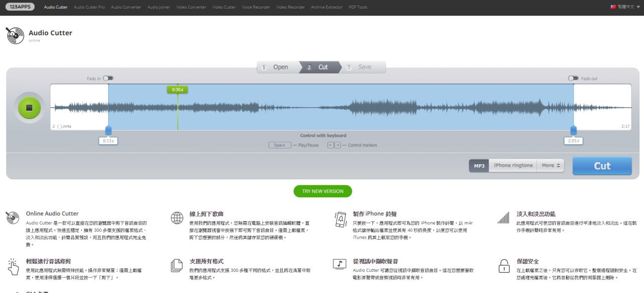Click the 保證安全 heading
This screenshot has width=644, height=293.
[527, 261]
